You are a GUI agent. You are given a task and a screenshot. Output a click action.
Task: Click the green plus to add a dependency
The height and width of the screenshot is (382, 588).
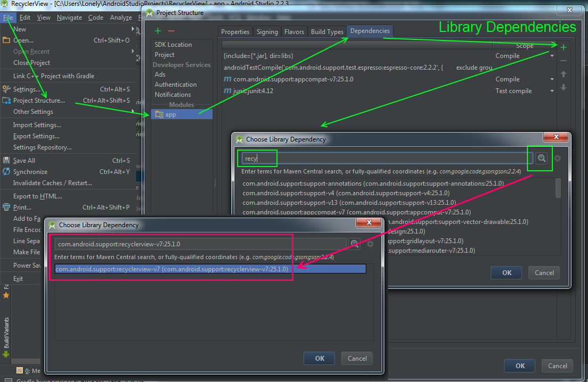(x=563, y=47)
